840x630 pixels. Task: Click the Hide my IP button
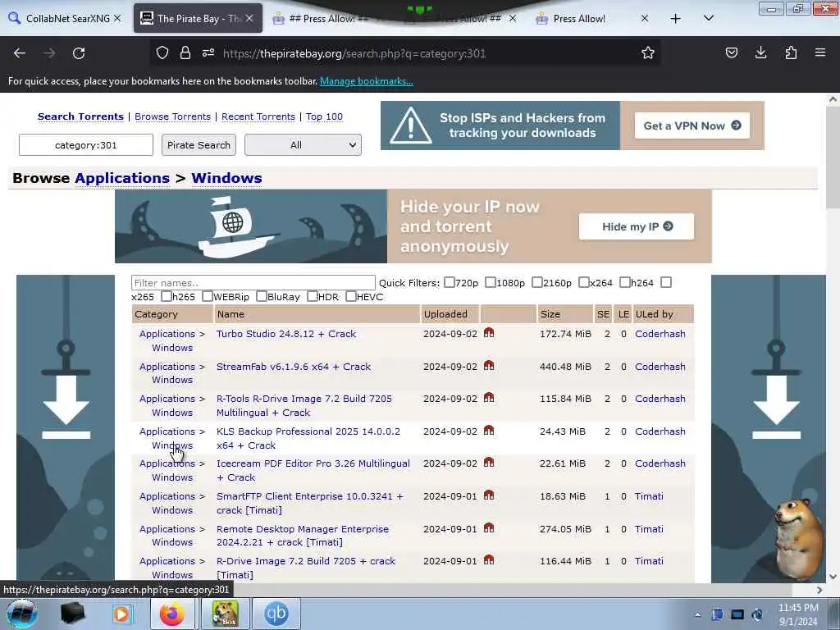637,226
